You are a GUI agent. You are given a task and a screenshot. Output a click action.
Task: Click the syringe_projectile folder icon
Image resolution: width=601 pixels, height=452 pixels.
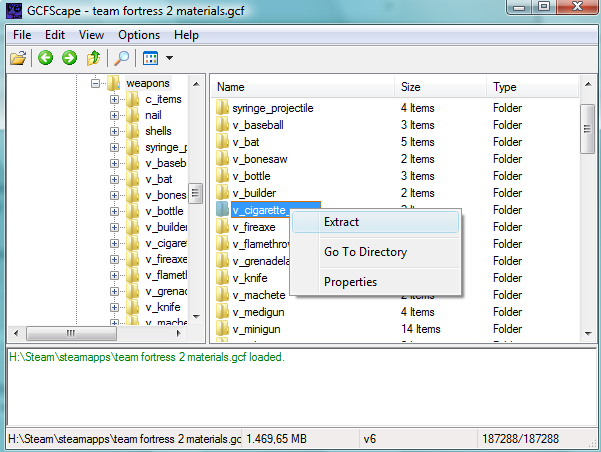pyautogui.click(x=222, y=108)
